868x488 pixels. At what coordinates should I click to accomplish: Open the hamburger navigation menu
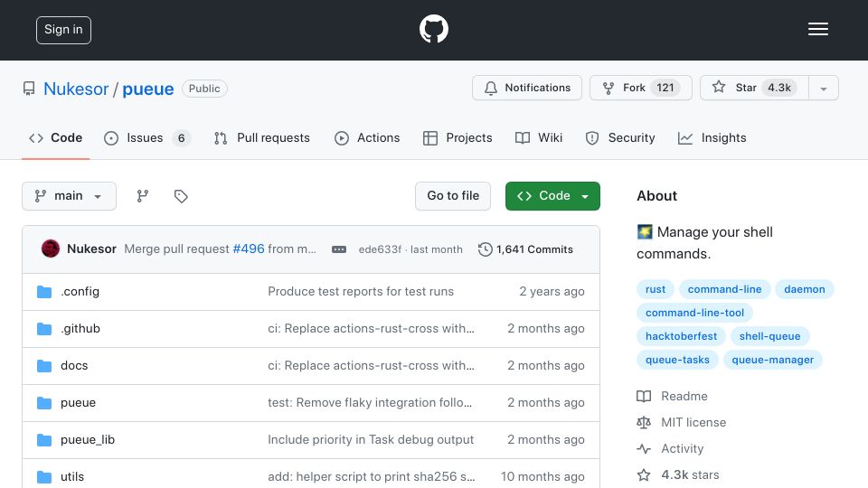point(817,29)
